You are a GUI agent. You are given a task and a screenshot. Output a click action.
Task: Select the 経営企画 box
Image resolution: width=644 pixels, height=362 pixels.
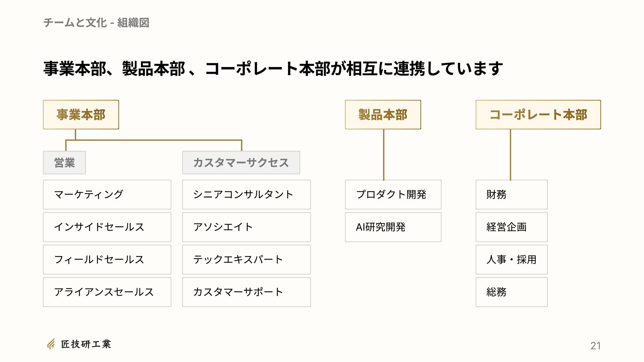pyautogui.click(x=512, y=227)
